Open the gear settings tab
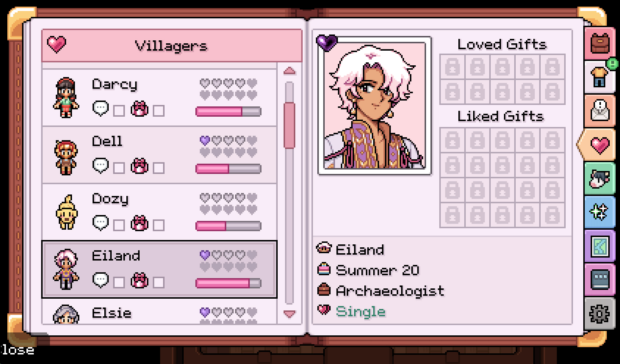 [x=600, y=314]
